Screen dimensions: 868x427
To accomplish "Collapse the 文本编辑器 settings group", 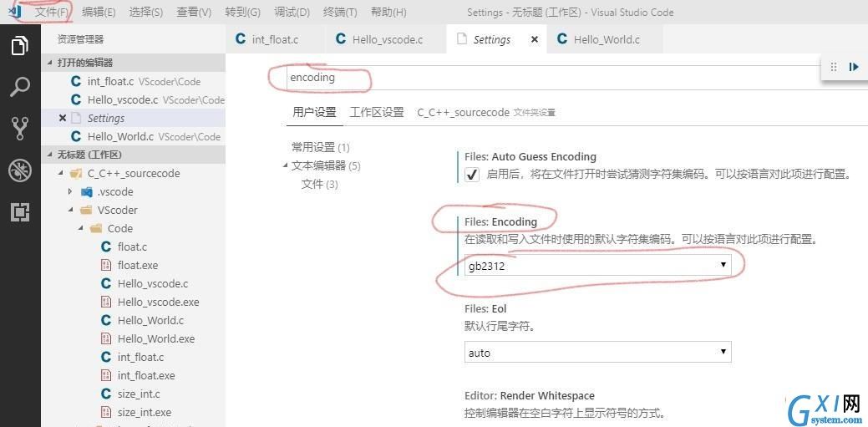I will (x=285, y=165).
